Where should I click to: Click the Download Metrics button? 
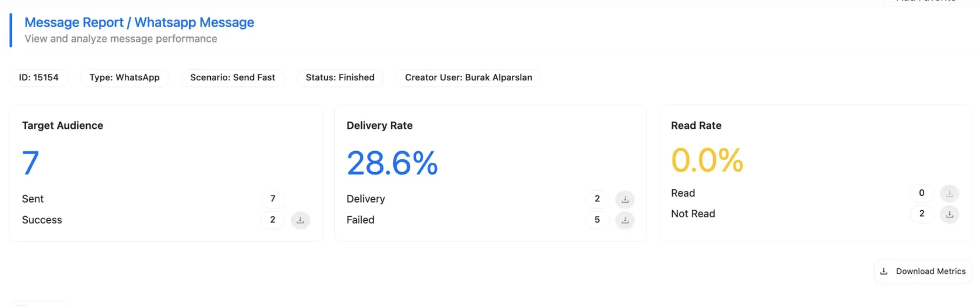(923, 271)
